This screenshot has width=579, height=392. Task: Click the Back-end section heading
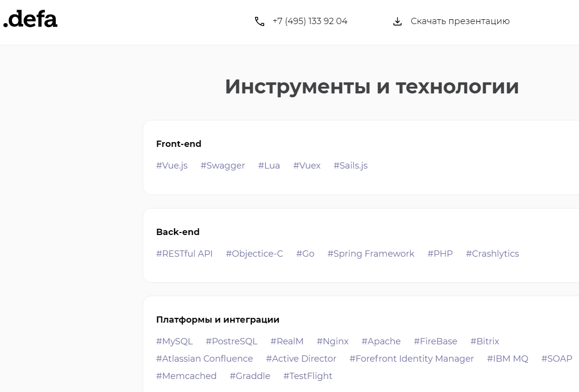pos(178,232)
